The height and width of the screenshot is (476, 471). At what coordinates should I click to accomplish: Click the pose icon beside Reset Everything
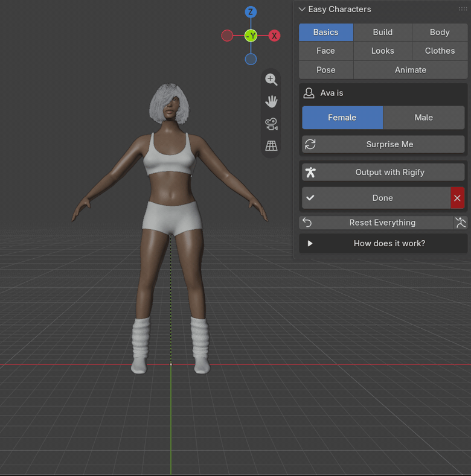(460, 223)
